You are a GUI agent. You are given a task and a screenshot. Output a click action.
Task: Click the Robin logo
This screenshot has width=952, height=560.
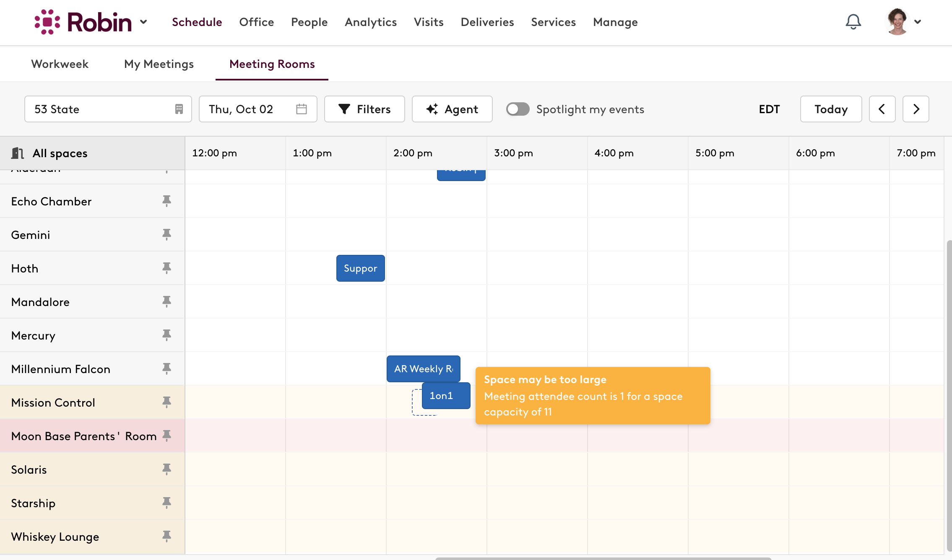pos(83,22)
